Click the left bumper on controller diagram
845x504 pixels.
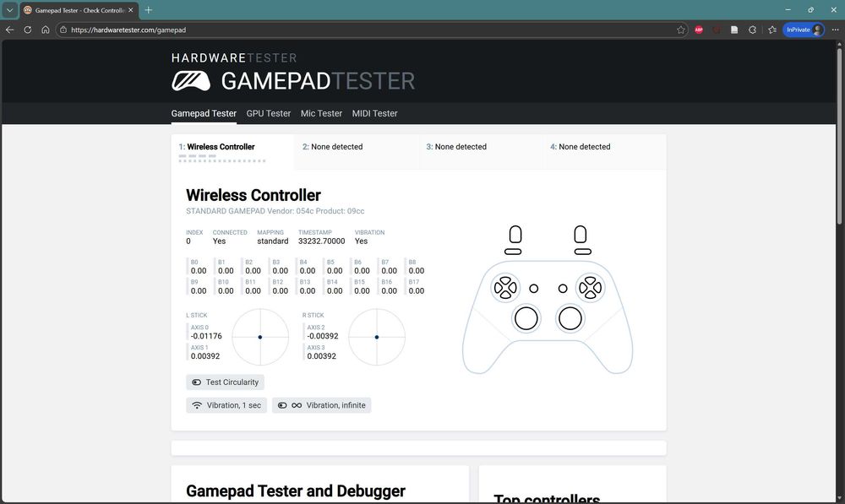tap(513, 252)
